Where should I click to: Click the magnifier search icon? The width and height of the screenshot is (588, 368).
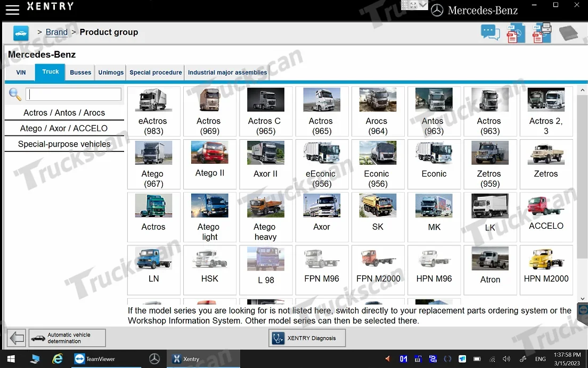click(15, 94)
